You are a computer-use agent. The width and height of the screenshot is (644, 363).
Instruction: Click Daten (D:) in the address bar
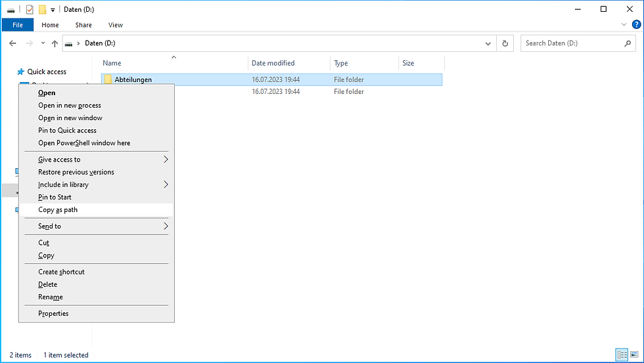tap(100, 43)
